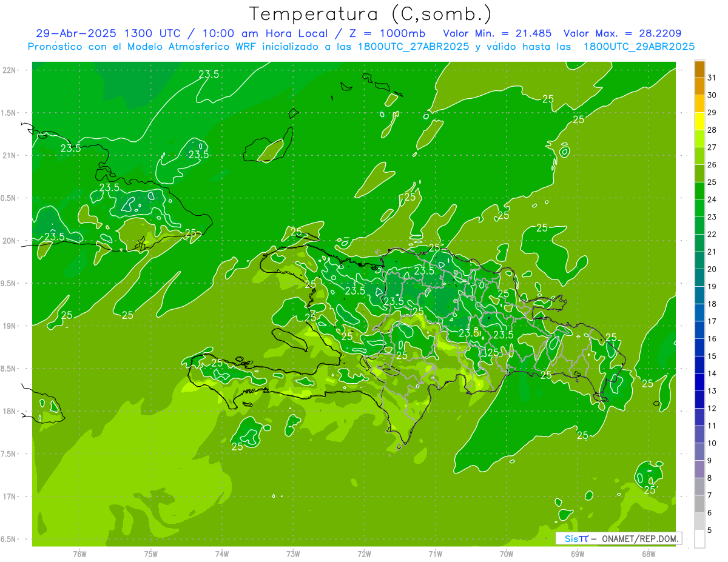Click the '70W' longitude axis label
The image size is (728, 562).
click(507, 555)
